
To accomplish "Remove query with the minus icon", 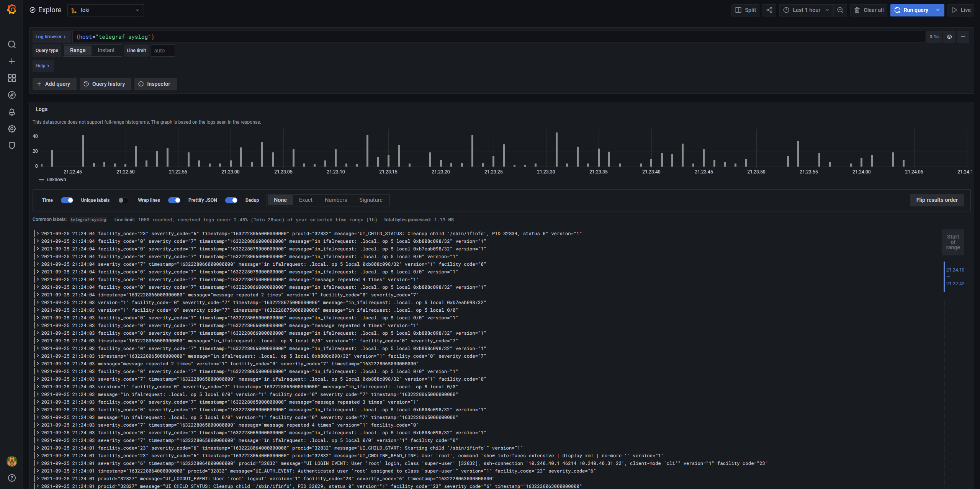I will 963,37.
